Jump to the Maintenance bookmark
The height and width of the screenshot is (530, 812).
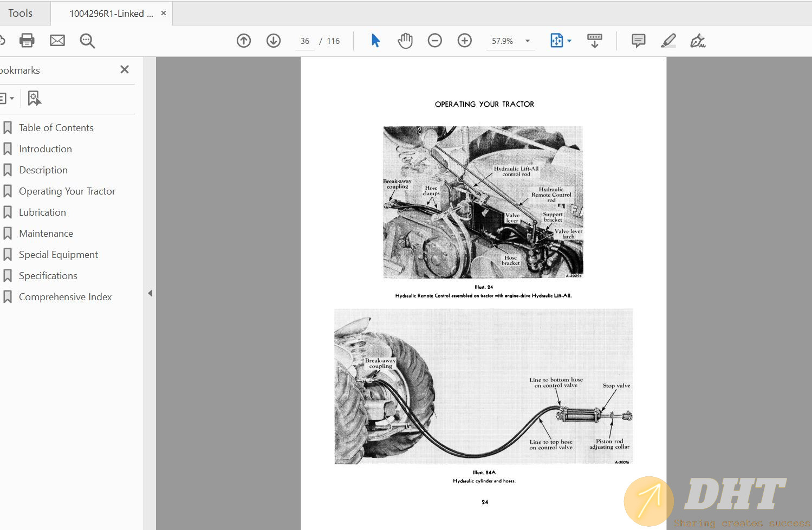tap(46, 234)
